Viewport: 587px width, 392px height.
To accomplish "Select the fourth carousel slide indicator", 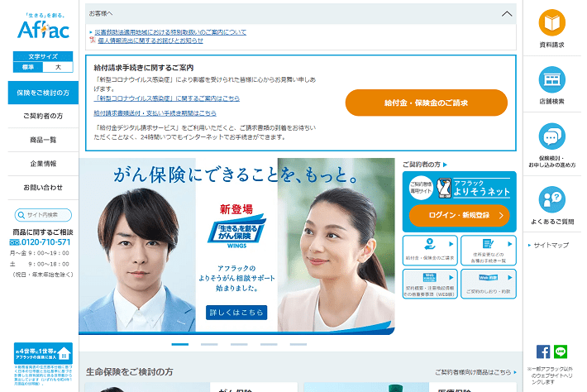I will coord(269,344).
